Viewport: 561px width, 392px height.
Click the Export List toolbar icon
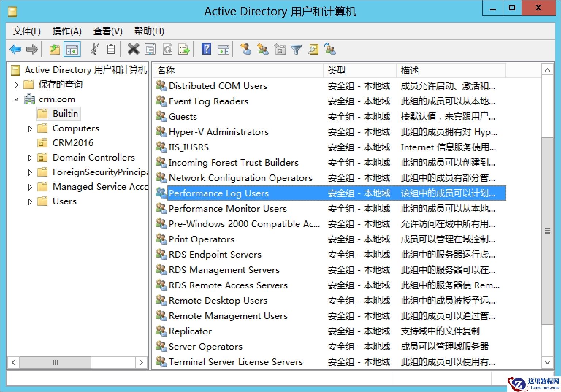point(184,49)
